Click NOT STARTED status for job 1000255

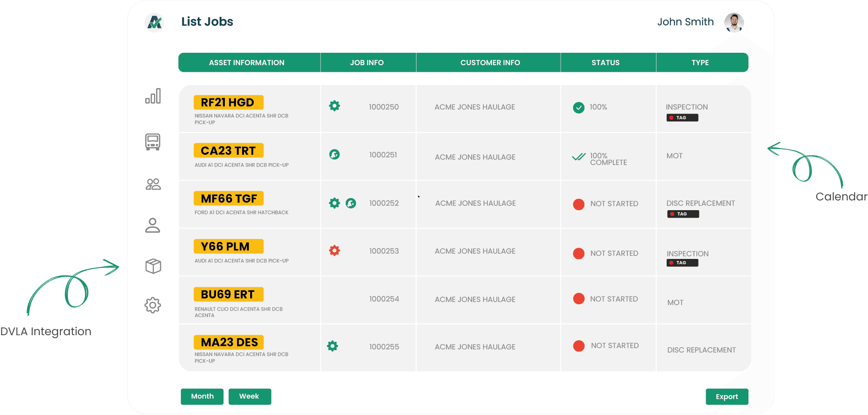615,345
